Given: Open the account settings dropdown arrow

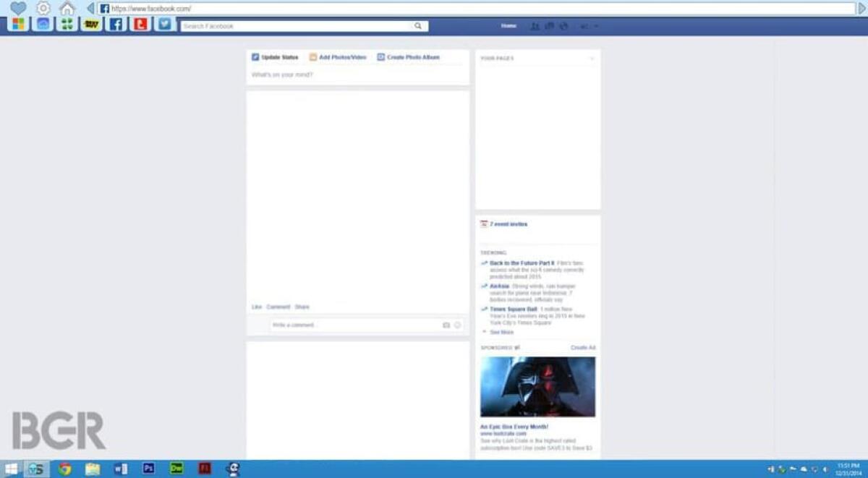Looking at the screenshot, I should [x=595, y=26].
